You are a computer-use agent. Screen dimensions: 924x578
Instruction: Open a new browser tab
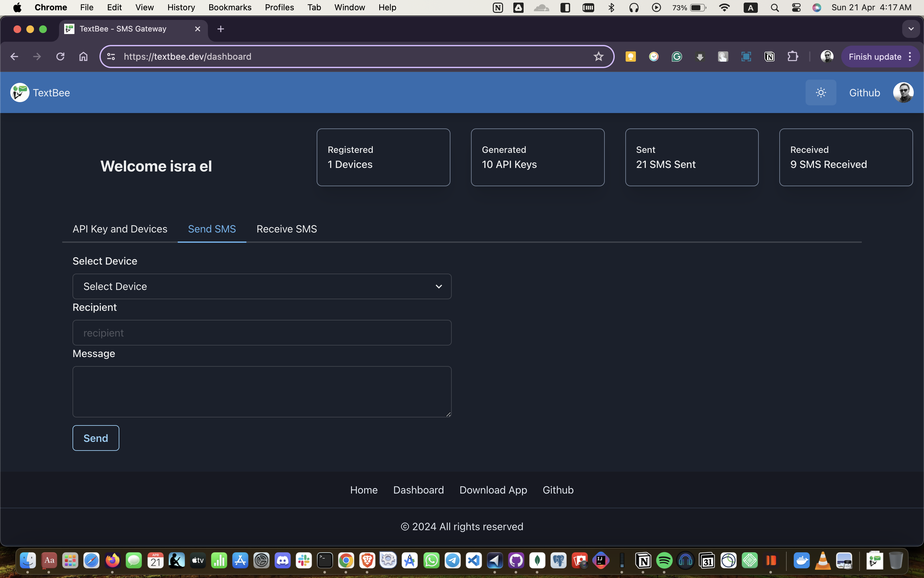pos(221,29)
